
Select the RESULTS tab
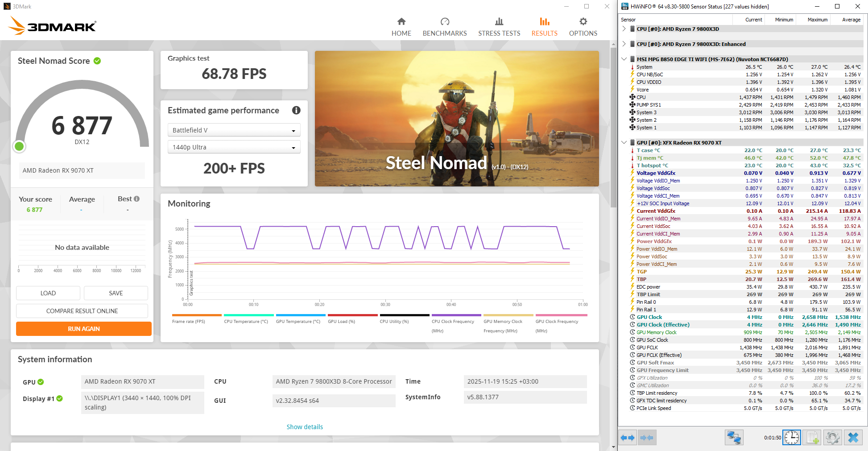(x=544, y=27)
